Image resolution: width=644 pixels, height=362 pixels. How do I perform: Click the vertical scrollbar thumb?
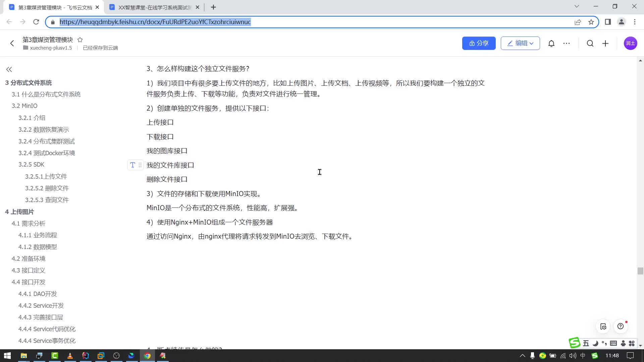tap(640, 271)
